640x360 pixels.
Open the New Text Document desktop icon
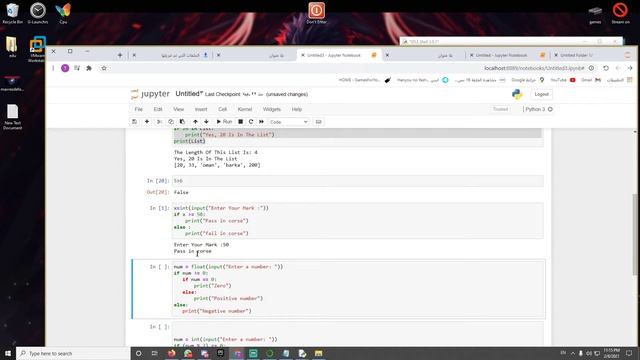(x=13, y=117)
